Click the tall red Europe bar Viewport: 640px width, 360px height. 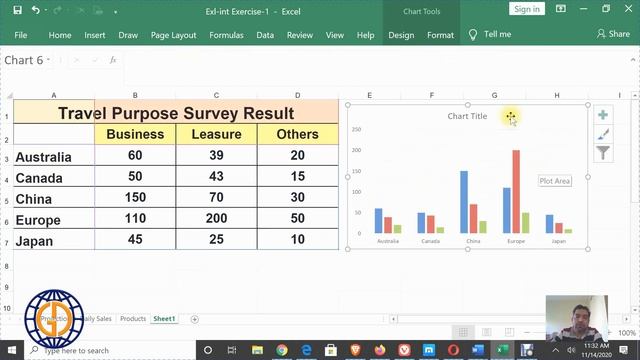tap(516, 191)
